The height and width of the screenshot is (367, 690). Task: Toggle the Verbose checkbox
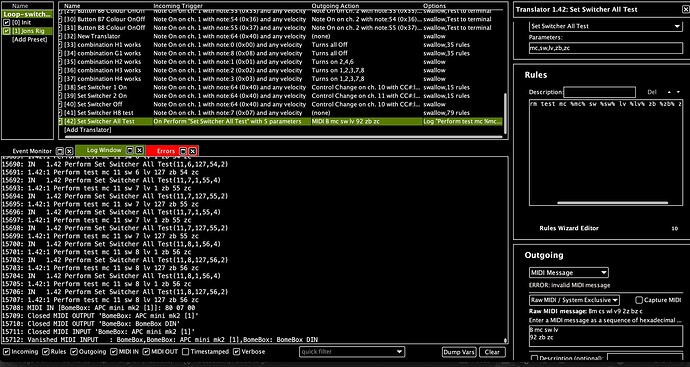pyautogui.click(x=237, y=352)
